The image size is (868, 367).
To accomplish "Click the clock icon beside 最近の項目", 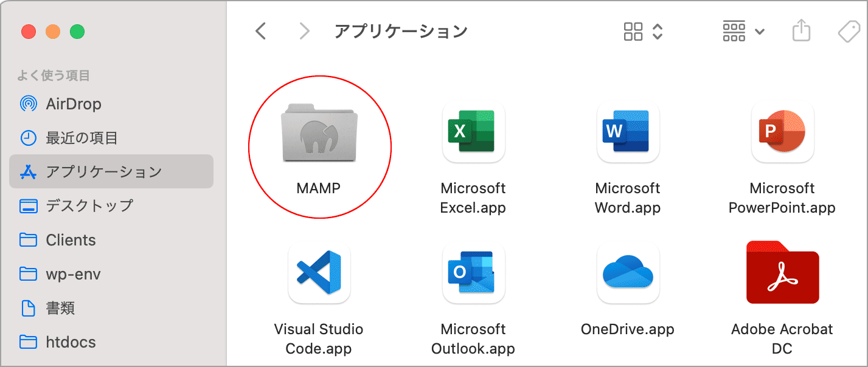I will (x=29, y=138).
